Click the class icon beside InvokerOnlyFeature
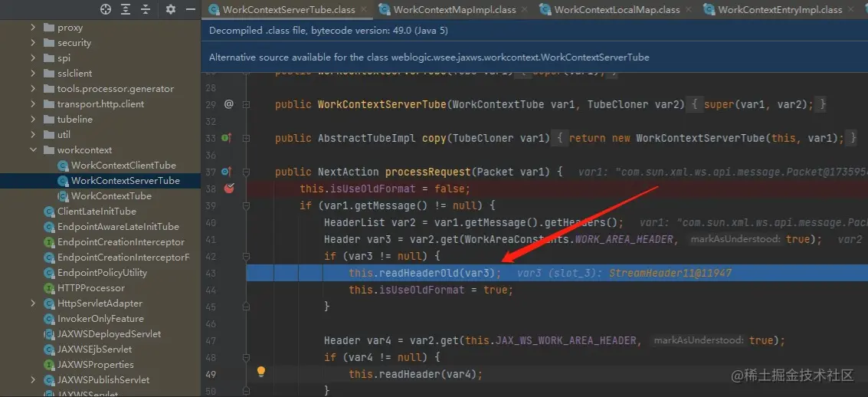 (49, 318)
